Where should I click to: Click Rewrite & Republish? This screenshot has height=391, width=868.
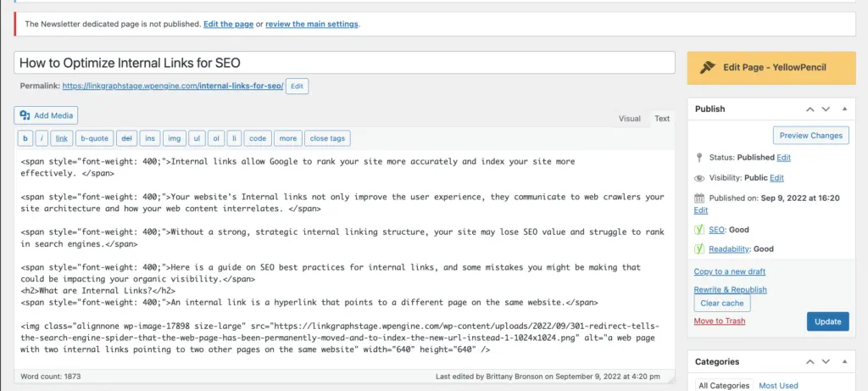730,290
